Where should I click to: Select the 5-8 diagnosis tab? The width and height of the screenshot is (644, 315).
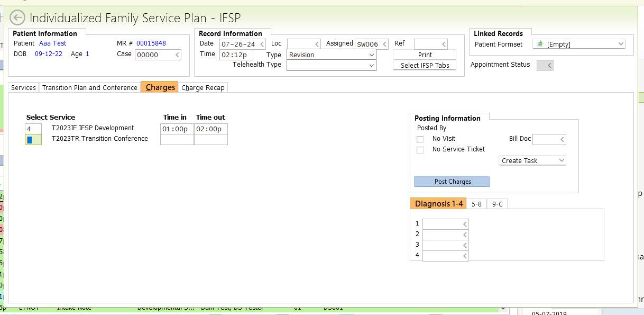[x=476, y=204]
